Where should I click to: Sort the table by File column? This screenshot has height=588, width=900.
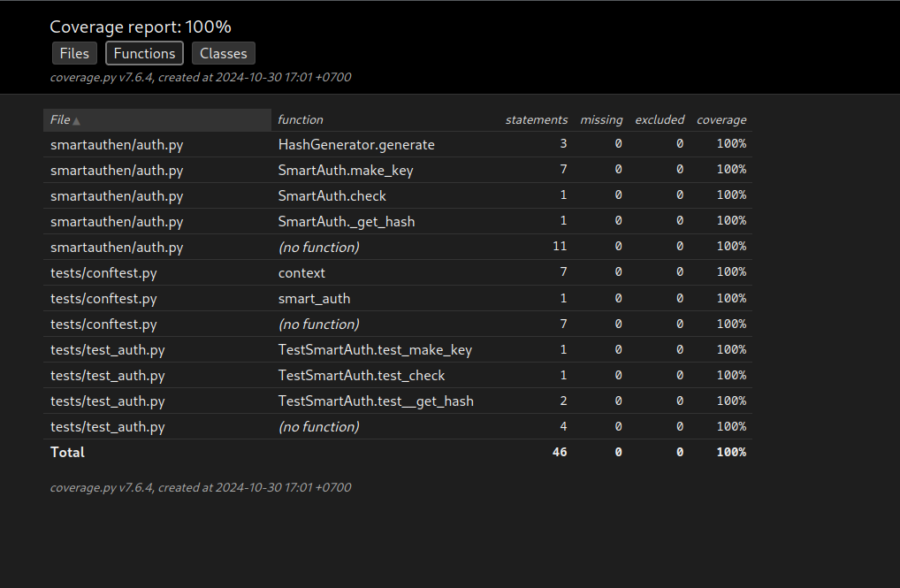coord(60,119)
